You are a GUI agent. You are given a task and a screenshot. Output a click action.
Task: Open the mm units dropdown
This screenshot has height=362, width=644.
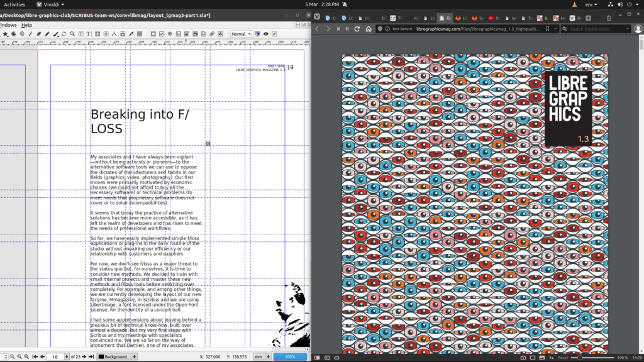tap(263, 357)
